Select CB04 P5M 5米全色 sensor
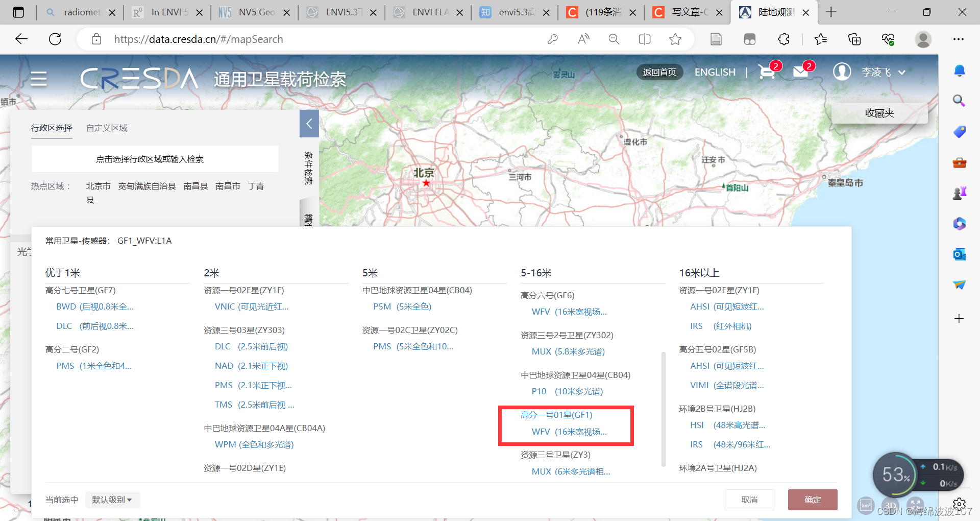 coord(402,306)
